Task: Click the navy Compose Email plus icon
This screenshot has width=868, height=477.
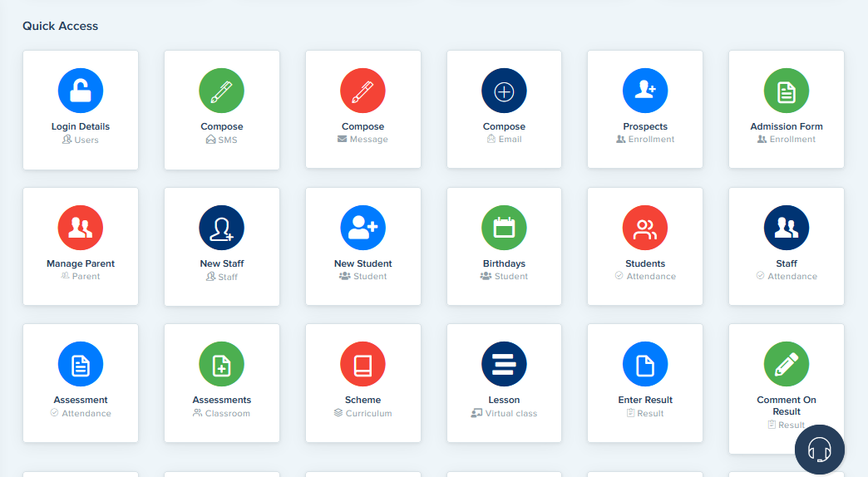Action: point(504,91)
